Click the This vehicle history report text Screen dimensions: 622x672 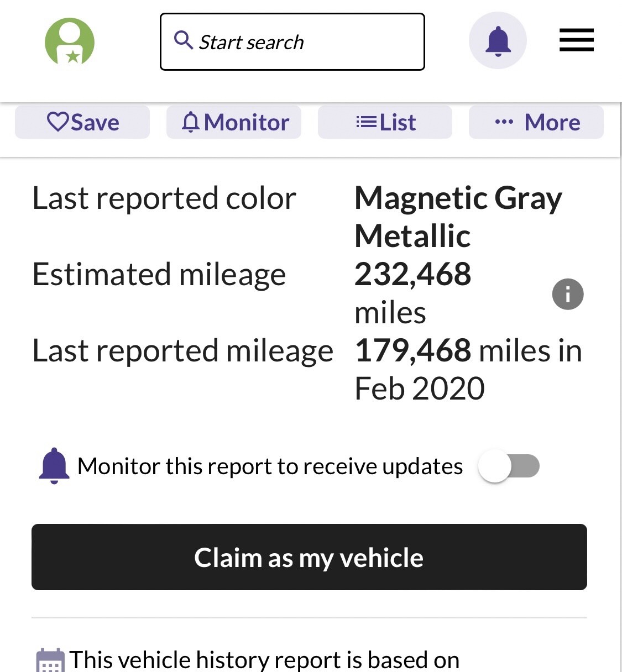(x=264, y=660)
